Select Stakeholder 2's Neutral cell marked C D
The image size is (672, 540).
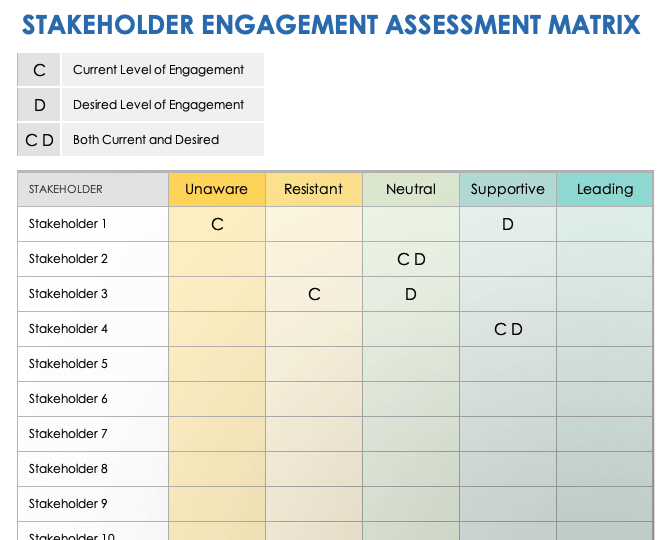point(410,259)
